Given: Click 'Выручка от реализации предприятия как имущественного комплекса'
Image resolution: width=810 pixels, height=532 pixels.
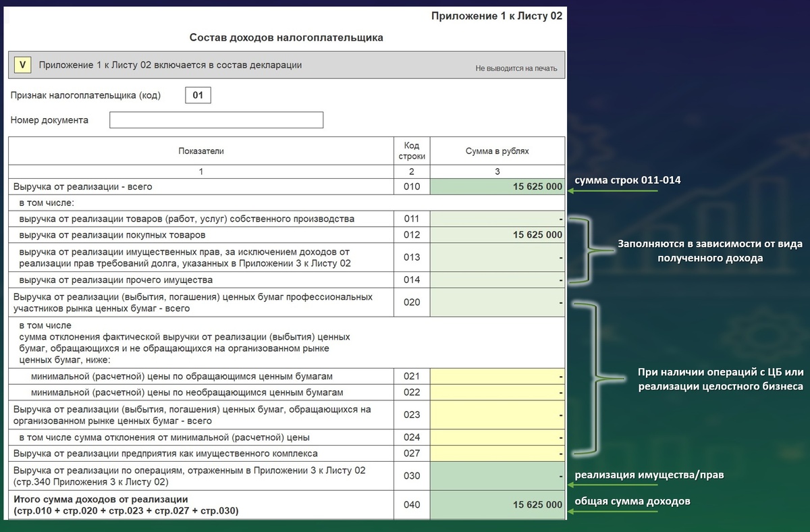Looking at the screenshot, I should 165,453.
